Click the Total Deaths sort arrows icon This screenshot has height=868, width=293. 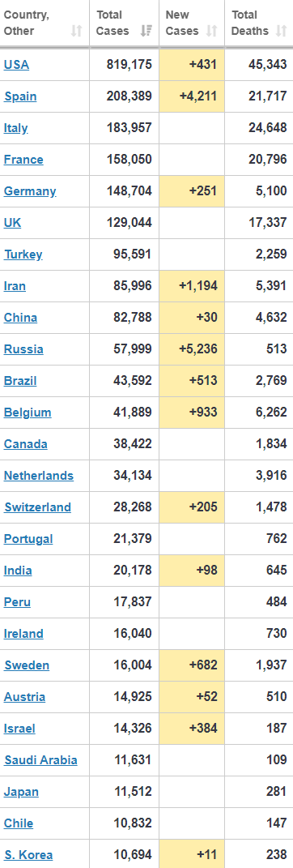pyautogui.click(x=282, y=31)
